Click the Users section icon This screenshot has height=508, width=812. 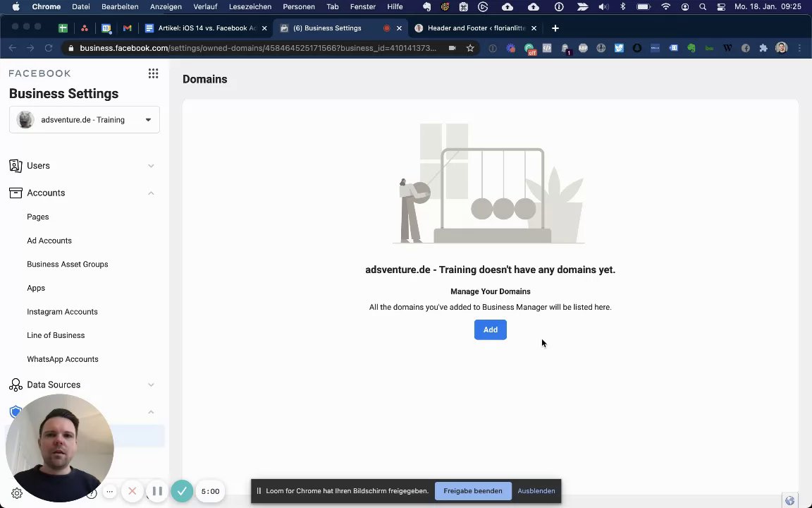coord(16,166)
